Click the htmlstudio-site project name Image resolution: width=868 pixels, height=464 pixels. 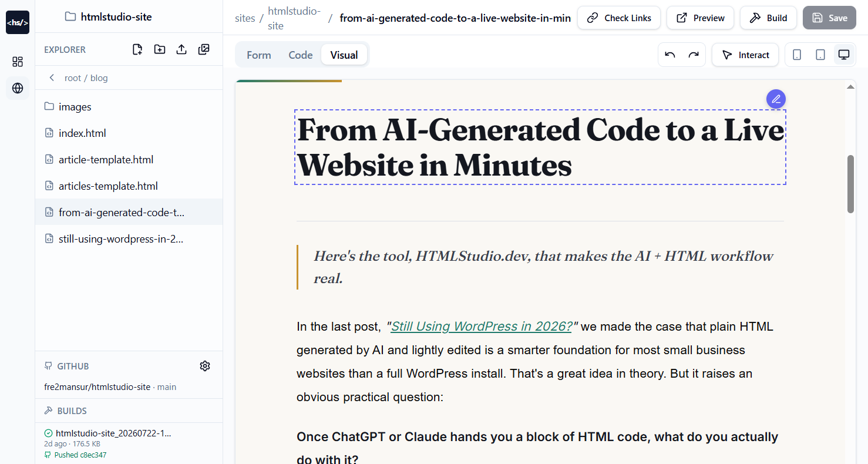coord(116,16)
